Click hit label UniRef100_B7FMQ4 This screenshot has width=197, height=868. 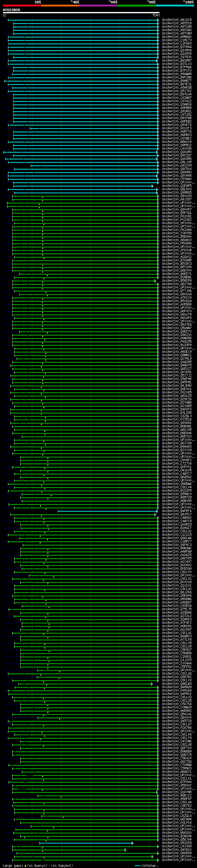[x=177, y=67]
